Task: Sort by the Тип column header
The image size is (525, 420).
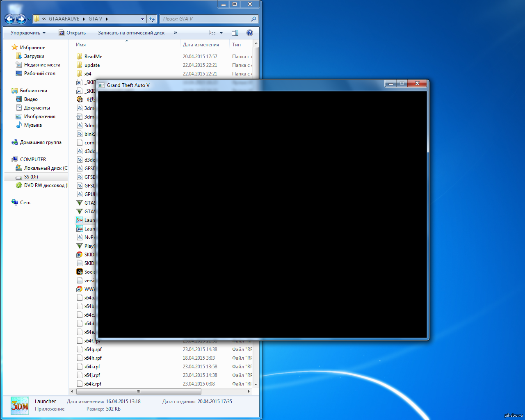Action: click(x=237, y=45)
